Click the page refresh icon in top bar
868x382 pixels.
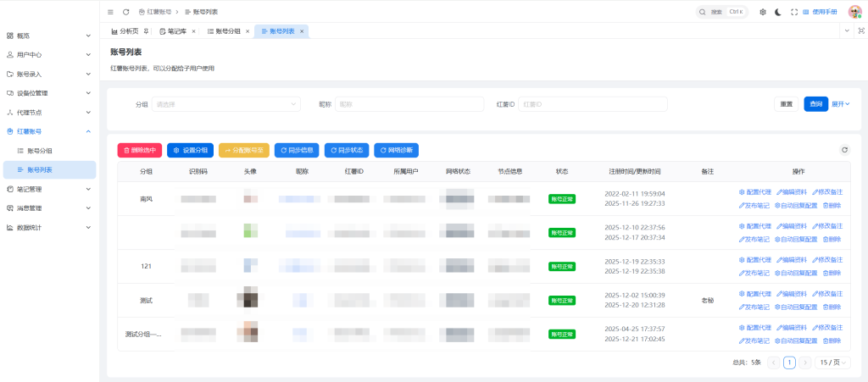(126, 12)
